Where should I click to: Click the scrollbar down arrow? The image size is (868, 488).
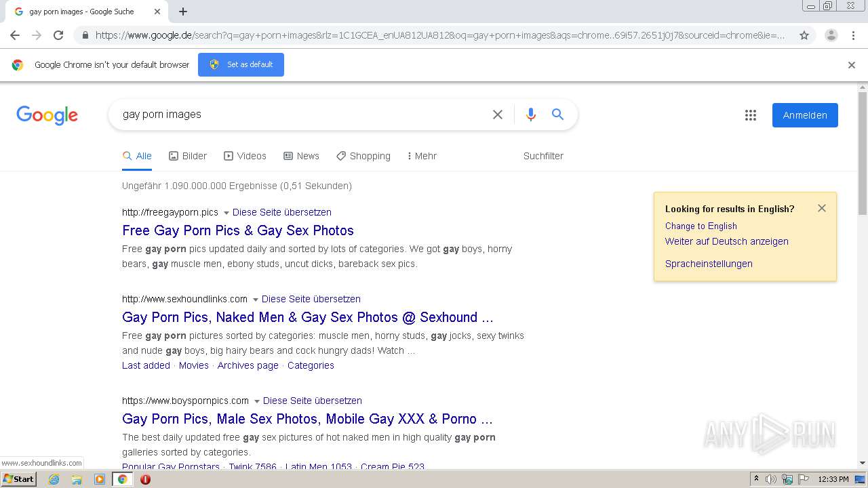tap(863, 464)
